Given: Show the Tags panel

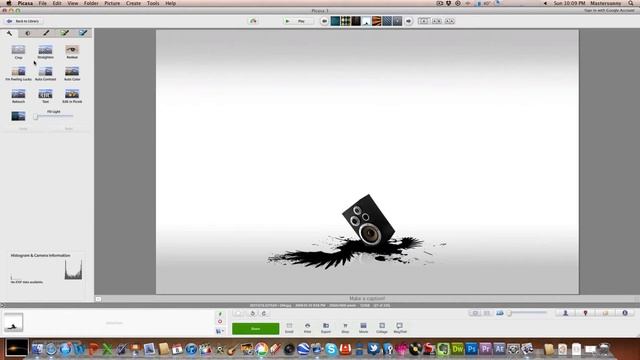Looking at the screenshot, I should [605, 313].
